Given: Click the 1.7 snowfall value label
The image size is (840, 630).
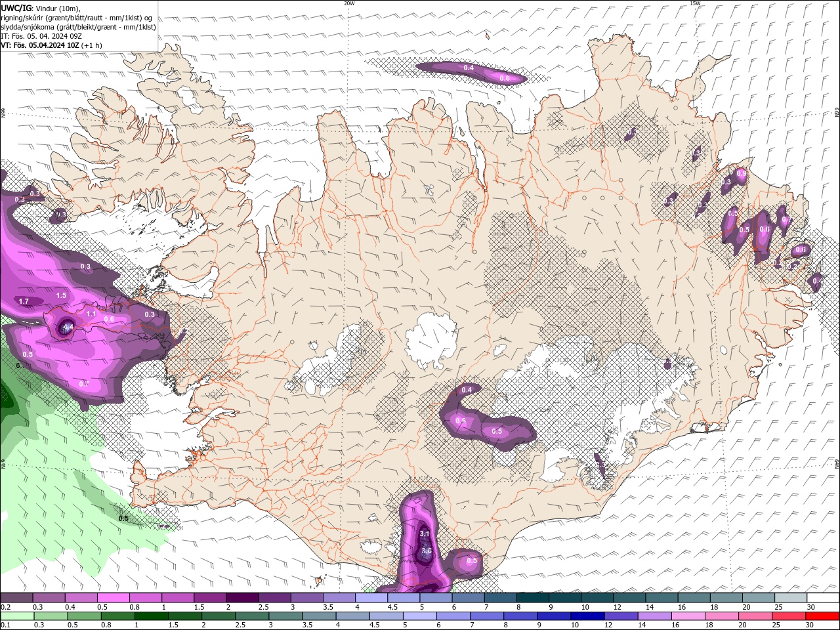Looking at the screenshot, I should point(24,301).
